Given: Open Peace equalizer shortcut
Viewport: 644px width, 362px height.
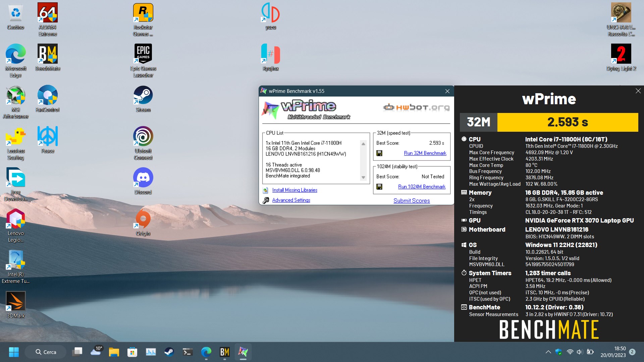Looking at the screenshot, I should click(x=48, y=140).
